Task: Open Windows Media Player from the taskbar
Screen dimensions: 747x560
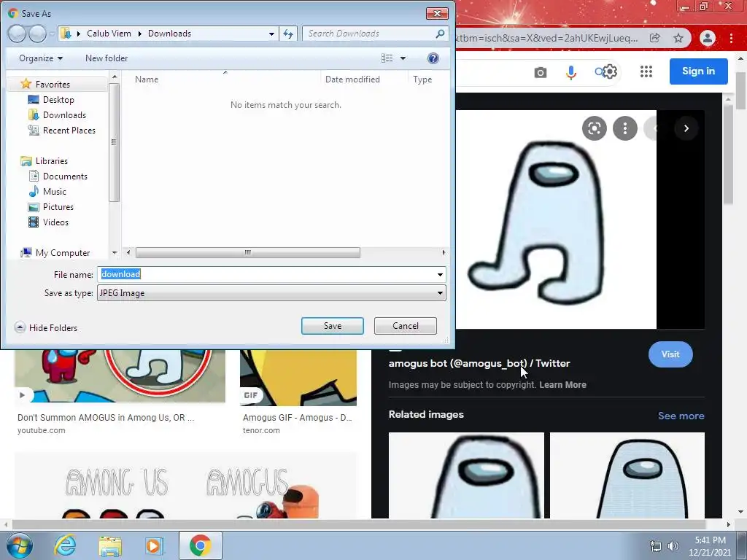Action: point(154,545)
